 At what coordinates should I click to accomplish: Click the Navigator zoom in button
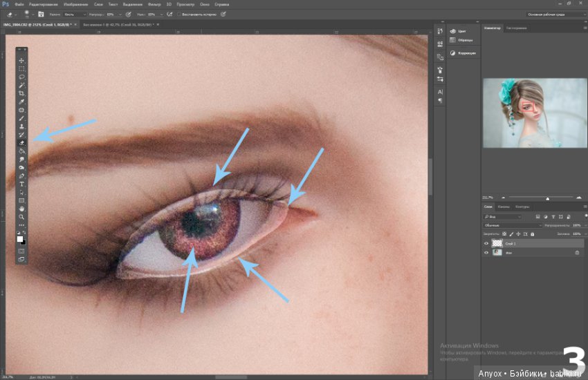click(579, 198)
